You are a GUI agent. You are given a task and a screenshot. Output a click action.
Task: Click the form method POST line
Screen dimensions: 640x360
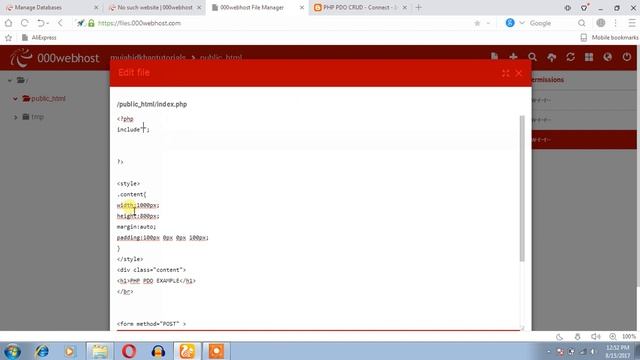point(151,324)
